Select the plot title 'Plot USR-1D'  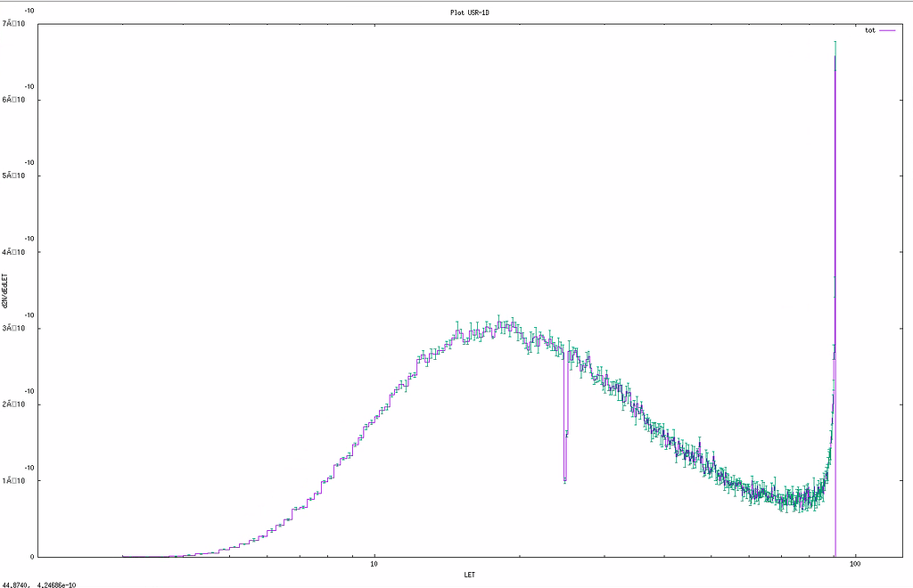(x=470, y=13)
